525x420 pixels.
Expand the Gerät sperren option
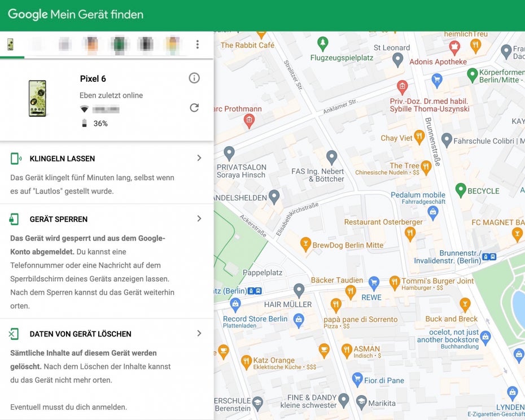click(199, 218)
